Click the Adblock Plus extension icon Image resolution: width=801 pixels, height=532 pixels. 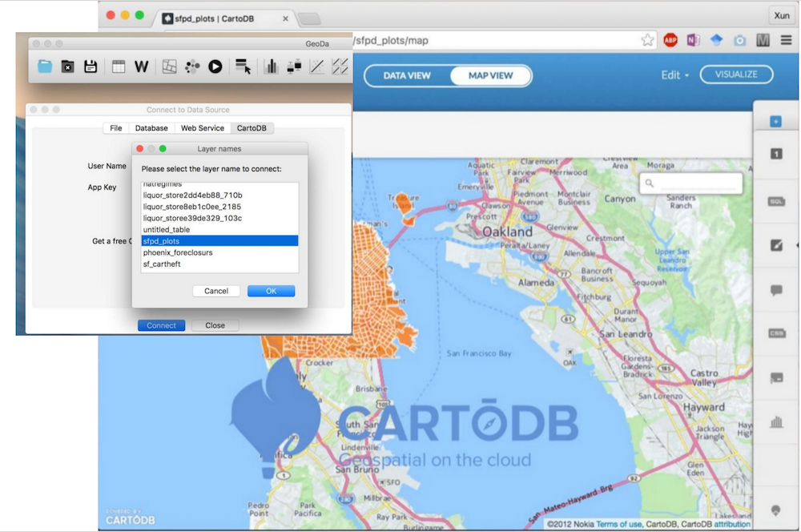tap(670, 40)
